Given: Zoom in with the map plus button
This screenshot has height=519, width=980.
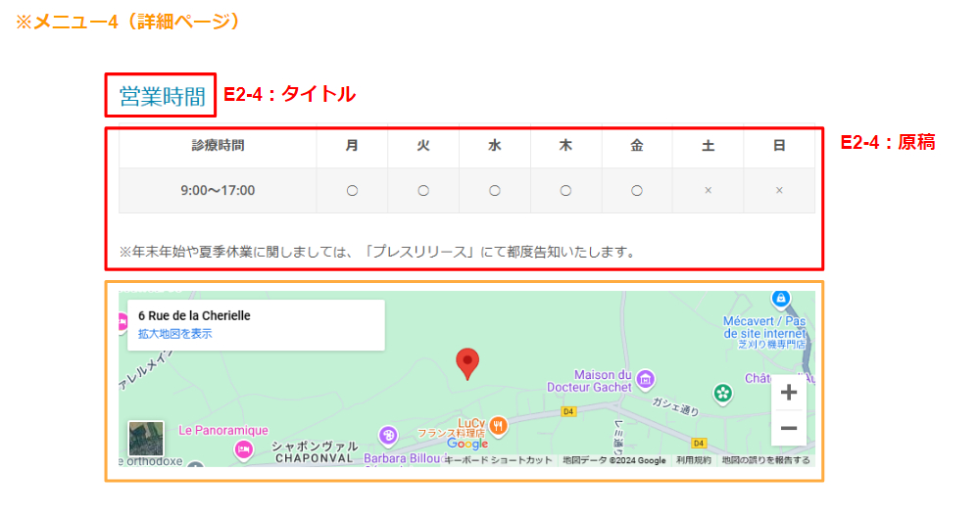Looking at the screenshot, I should [x=789, y=393].
